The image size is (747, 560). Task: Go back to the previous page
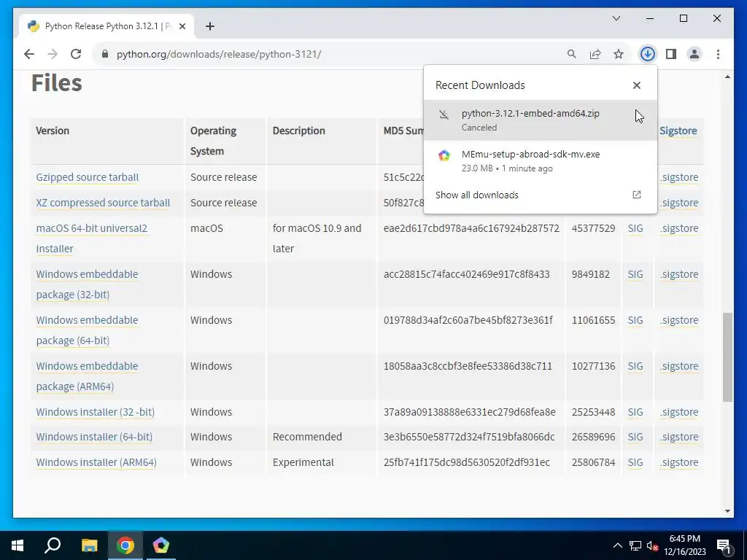click(29, 54)
